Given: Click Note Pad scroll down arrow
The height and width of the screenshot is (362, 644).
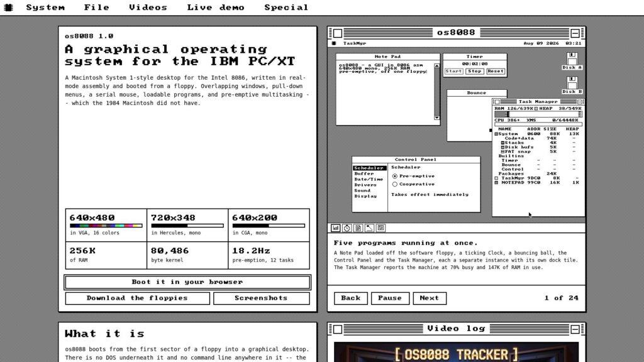Looking at the screenshot, I should 436,118.
